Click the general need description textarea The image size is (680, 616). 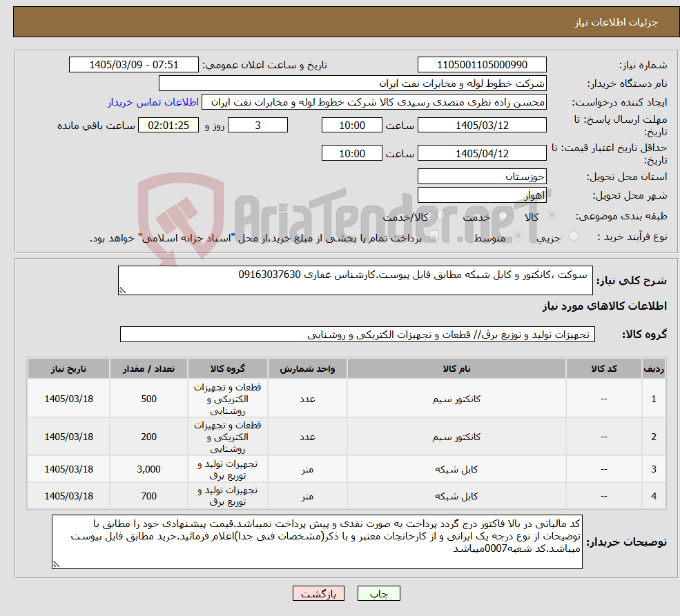click(x=355, y=281)
